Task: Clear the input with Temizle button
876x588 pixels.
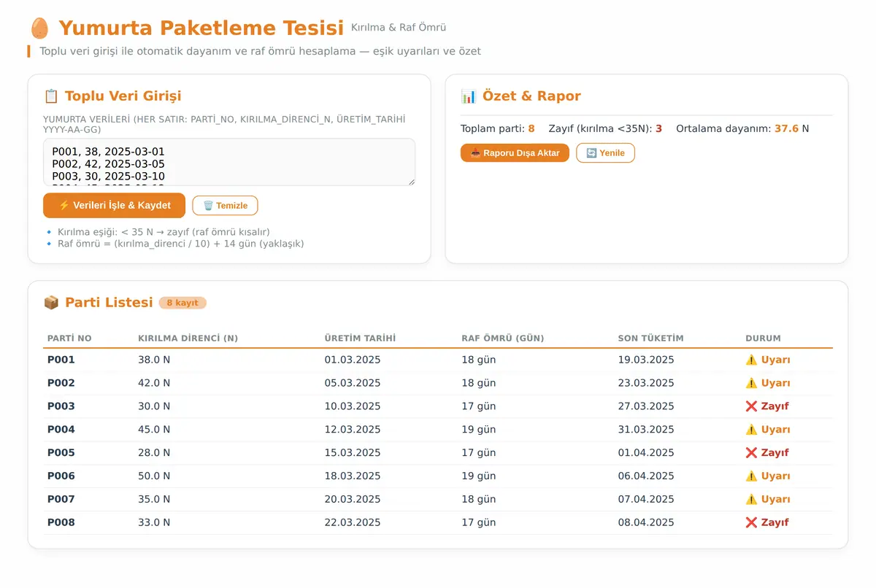Action: tap(225, 206)
